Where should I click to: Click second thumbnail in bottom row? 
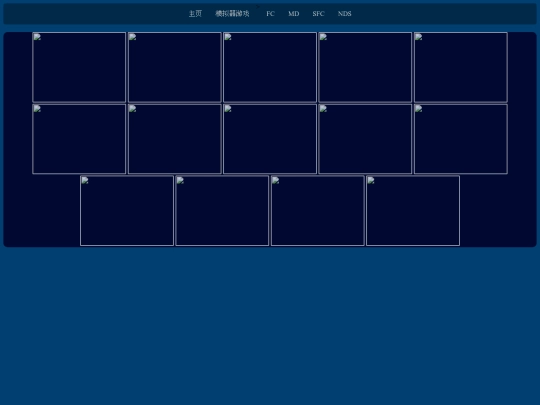[x=222, y=211]
